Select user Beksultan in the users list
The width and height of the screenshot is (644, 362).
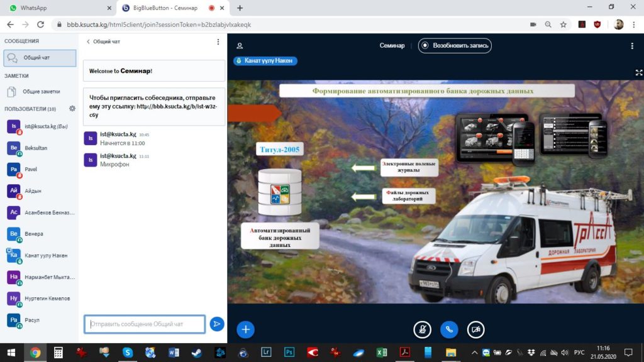36,148
